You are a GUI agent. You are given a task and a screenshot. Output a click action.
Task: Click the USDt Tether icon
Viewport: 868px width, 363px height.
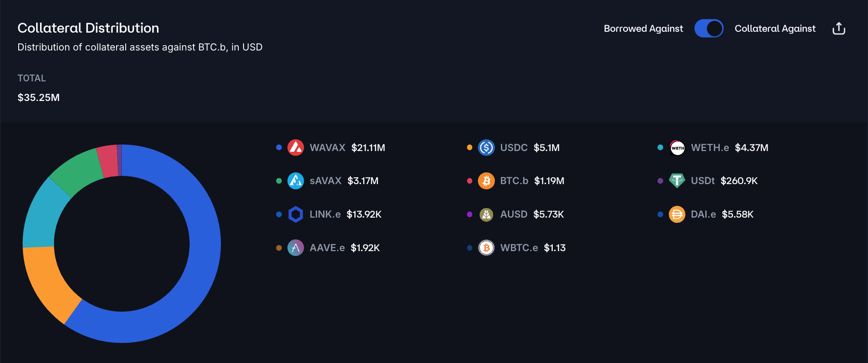677,181
